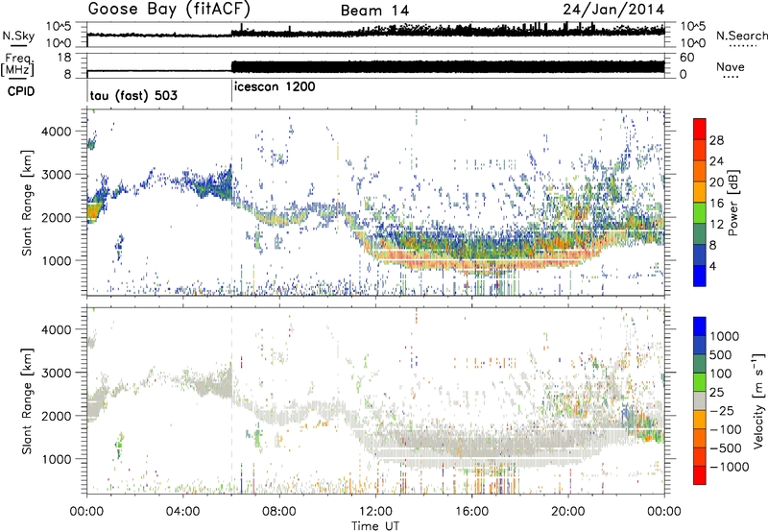
Task: Click the orange power patch near 00:00 at 2000 km
Action: [93, 211]
